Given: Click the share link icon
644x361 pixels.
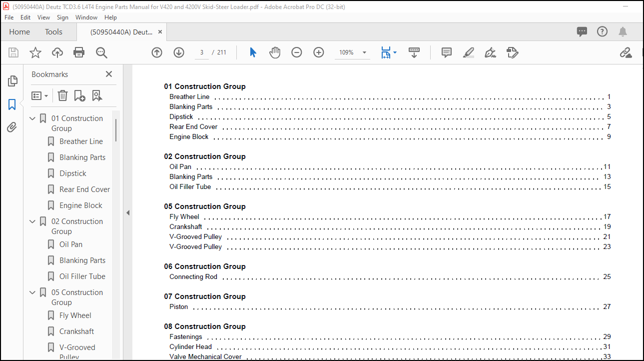Looking at the screenshot, I should coord(626,52).
